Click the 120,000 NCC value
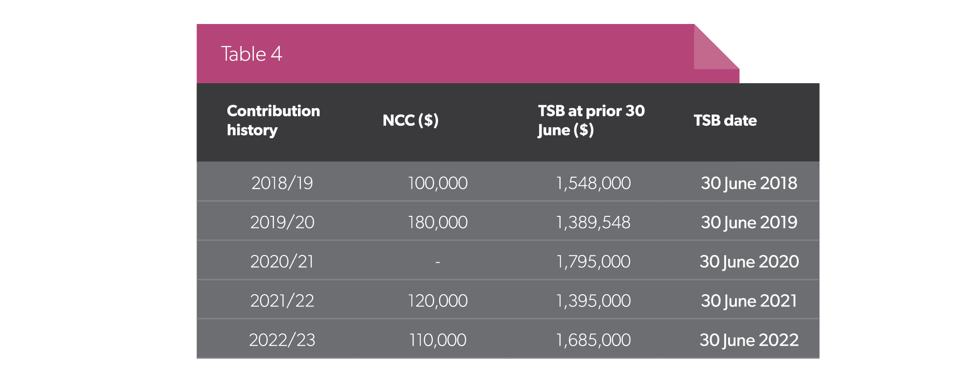This screenshot has width=980, height=372. [438, 301]
